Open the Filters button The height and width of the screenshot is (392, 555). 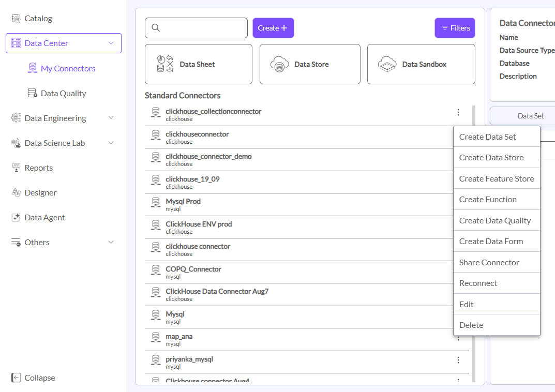tap(455, 28)
